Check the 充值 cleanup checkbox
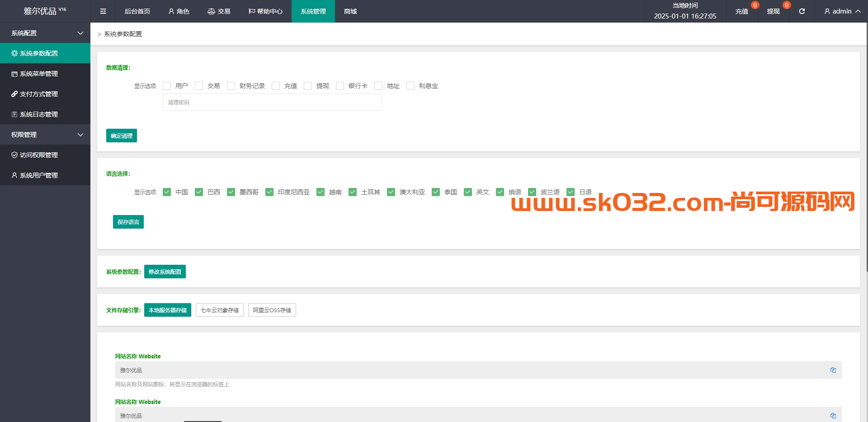Image resolution: width=868 pixels, height=422 pixels. coord(276,86)
